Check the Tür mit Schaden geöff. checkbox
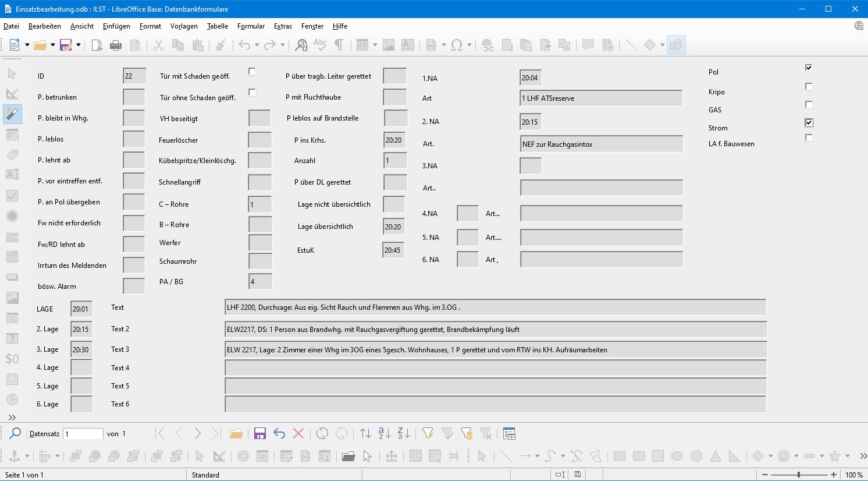The height and width of the screenshot is (481, 868). 252,72
